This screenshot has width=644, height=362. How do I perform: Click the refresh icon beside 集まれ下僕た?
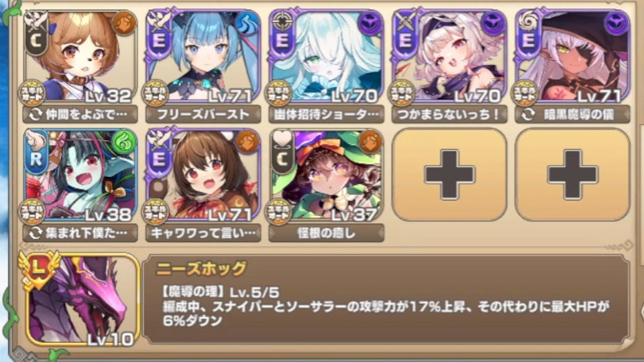coord(36,233)
